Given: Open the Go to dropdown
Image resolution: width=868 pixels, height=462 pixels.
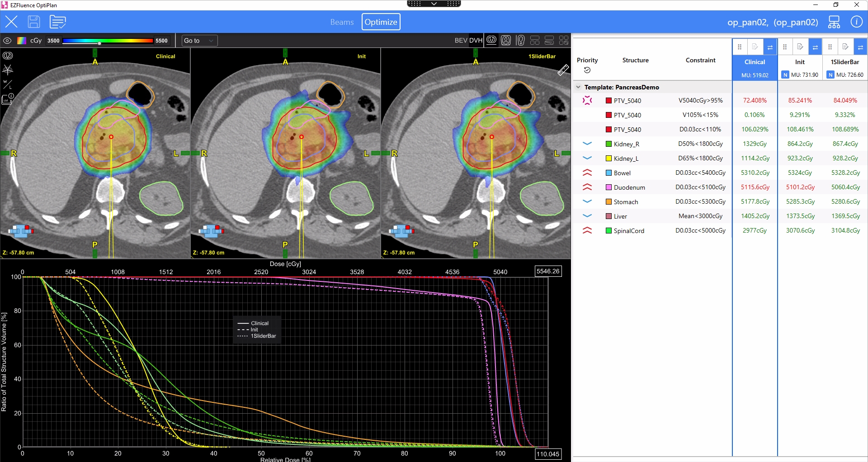Looking at the screenshot, I should click(199, 41).
